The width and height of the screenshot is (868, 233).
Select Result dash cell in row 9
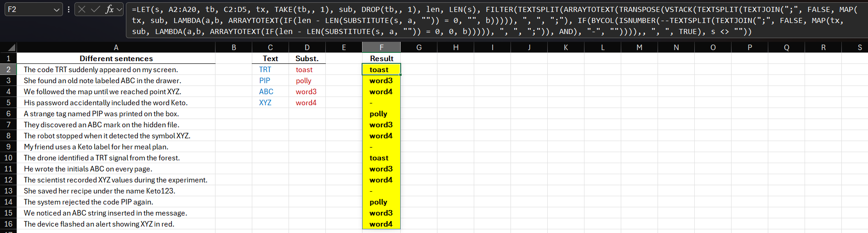(381, 147)
